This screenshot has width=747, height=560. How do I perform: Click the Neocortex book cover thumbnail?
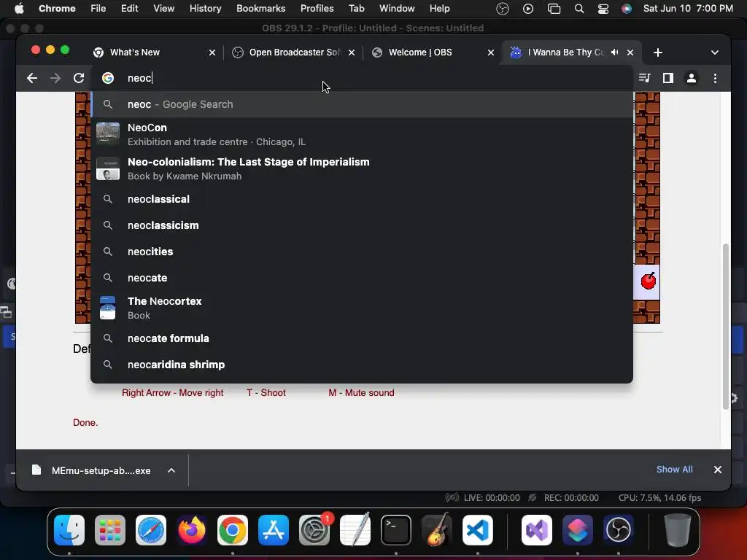click(x=108, y=308)
